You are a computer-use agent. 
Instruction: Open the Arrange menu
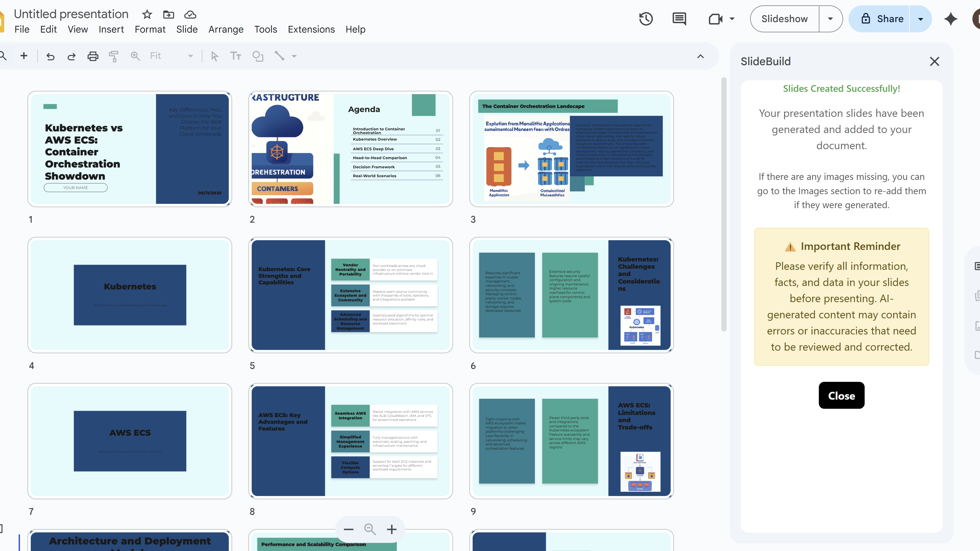[x=226, y=29]
